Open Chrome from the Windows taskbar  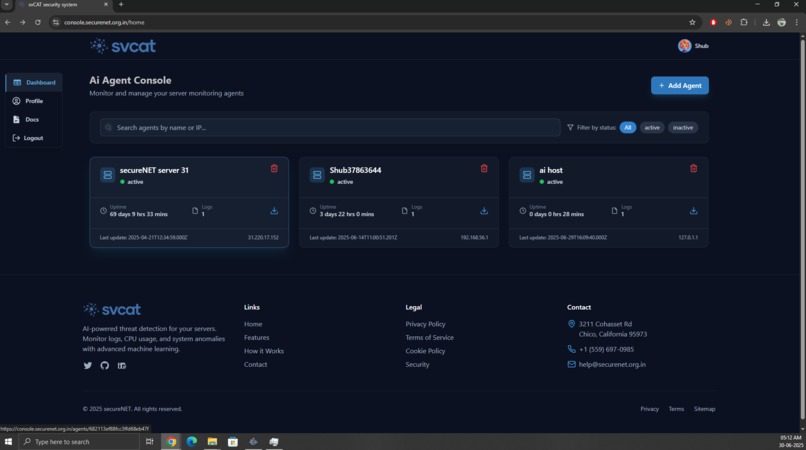(x=171, y=442)
